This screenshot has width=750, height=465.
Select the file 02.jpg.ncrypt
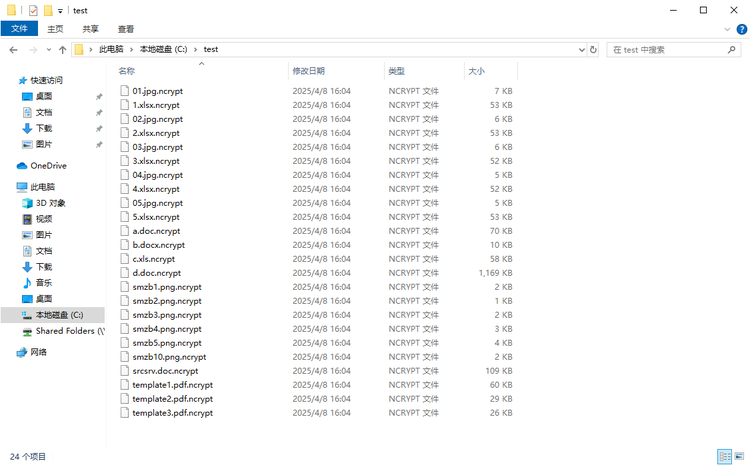click(157, 119)
